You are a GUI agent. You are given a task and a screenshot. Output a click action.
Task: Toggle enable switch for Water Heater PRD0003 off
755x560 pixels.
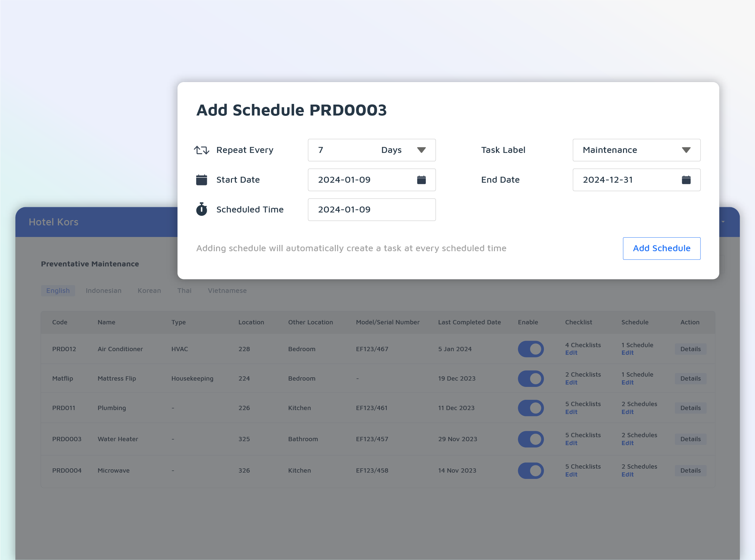(x=530, y=438)
